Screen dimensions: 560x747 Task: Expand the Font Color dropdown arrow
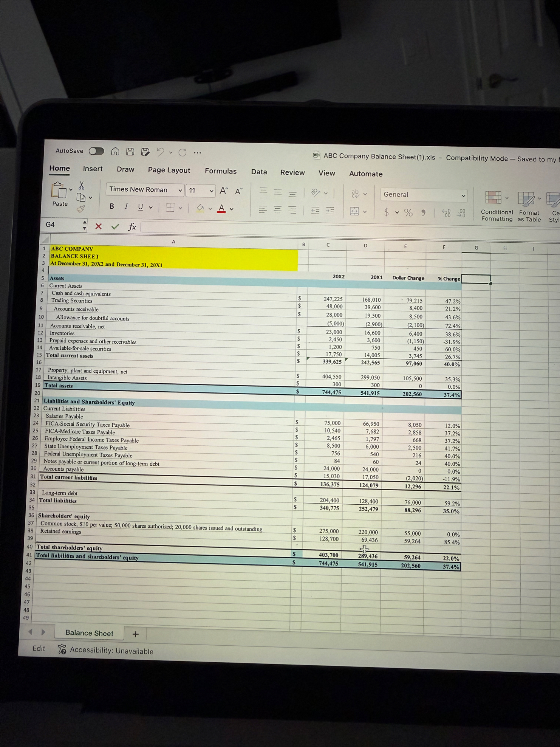click(x=232, y=209)
